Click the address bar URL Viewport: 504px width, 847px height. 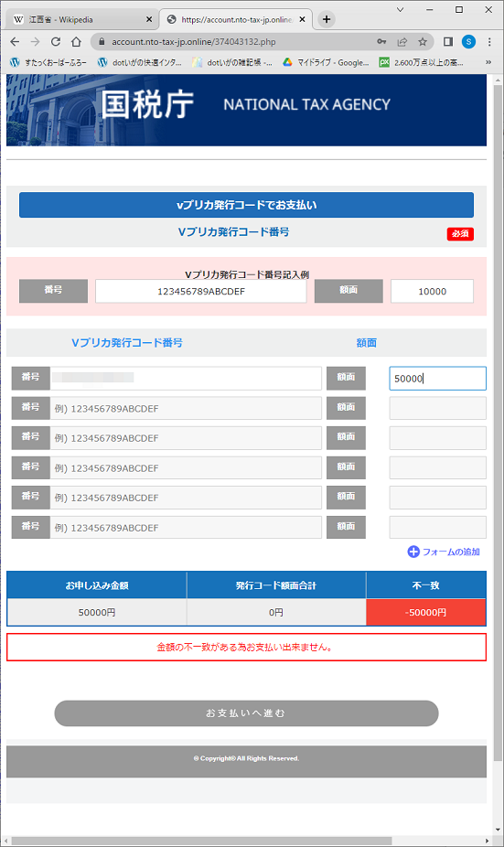(x=193, y=41)
